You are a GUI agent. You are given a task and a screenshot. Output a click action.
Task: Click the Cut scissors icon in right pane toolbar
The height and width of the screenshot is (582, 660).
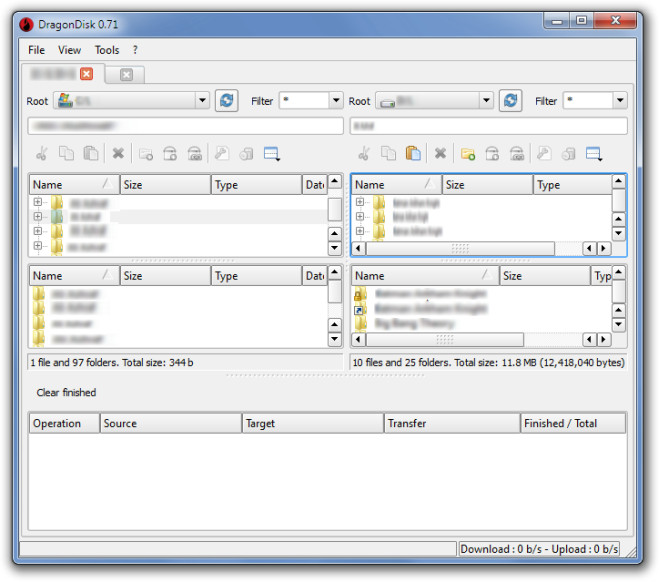click(x=364, y=154)
